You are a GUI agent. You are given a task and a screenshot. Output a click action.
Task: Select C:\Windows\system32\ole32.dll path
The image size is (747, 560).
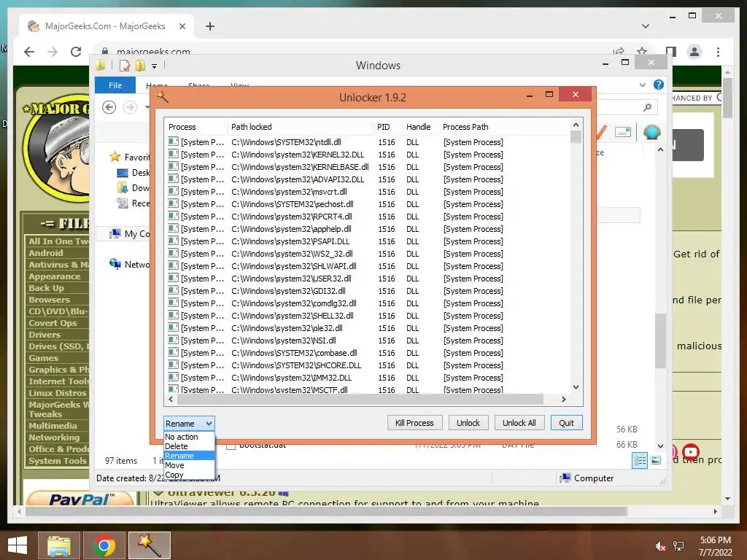coord(287,328)
